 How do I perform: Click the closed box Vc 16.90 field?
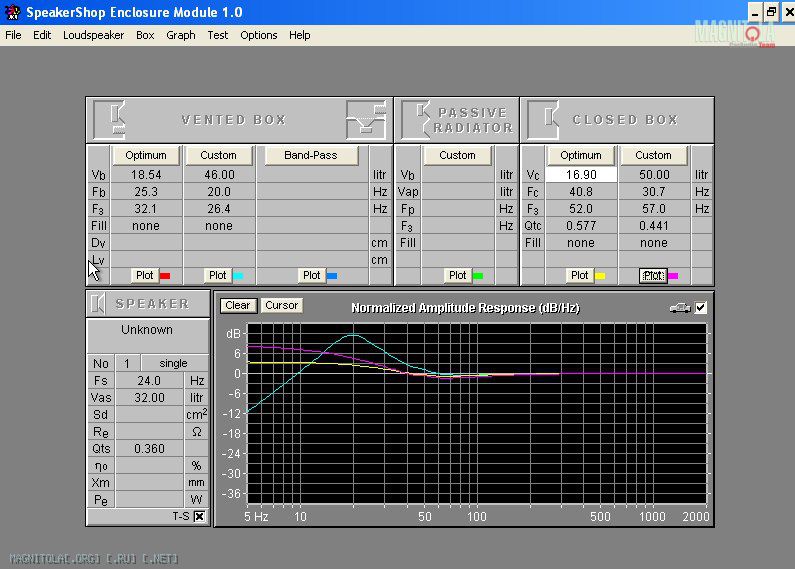pyautogui.click(x=581, y=174)
